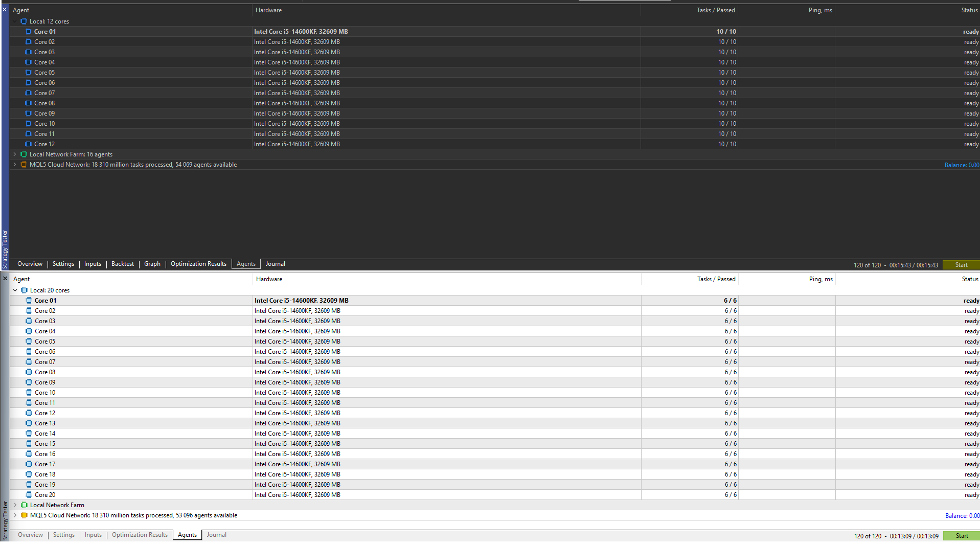Image resolution: width=980 pixels, height=545 pixels.
Task: Click Local Network Farm icon in light window
Action: (24, 505)
